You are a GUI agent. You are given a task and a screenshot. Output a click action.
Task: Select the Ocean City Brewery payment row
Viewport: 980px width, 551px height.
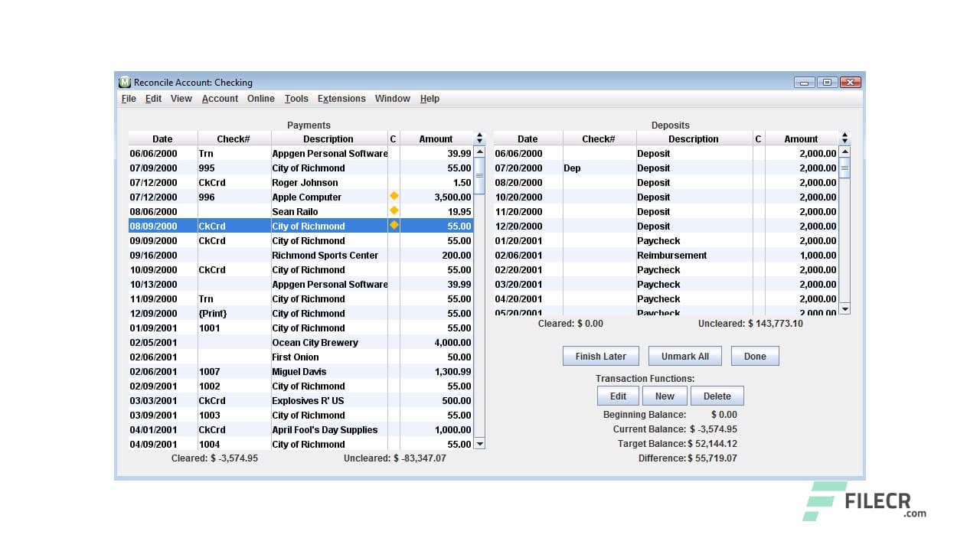(x=315, y=343)
